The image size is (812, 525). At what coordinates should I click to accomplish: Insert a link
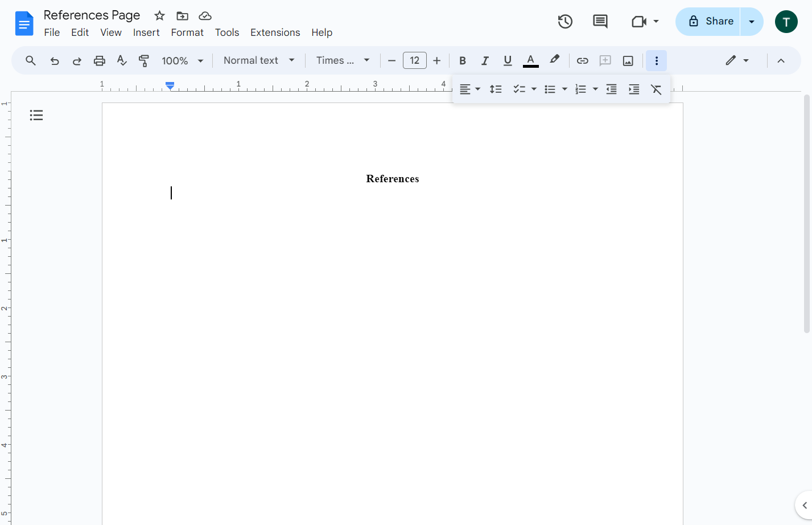(x=582, y=61)
